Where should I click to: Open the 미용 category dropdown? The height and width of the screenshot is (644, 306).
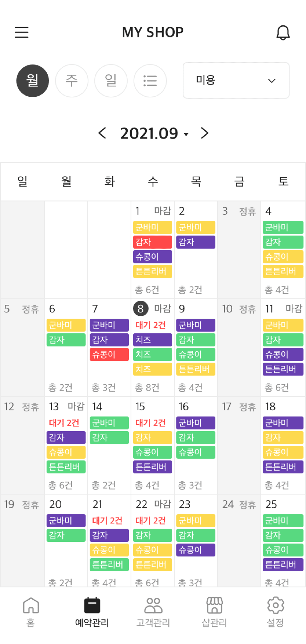click(x=236, y=81)
